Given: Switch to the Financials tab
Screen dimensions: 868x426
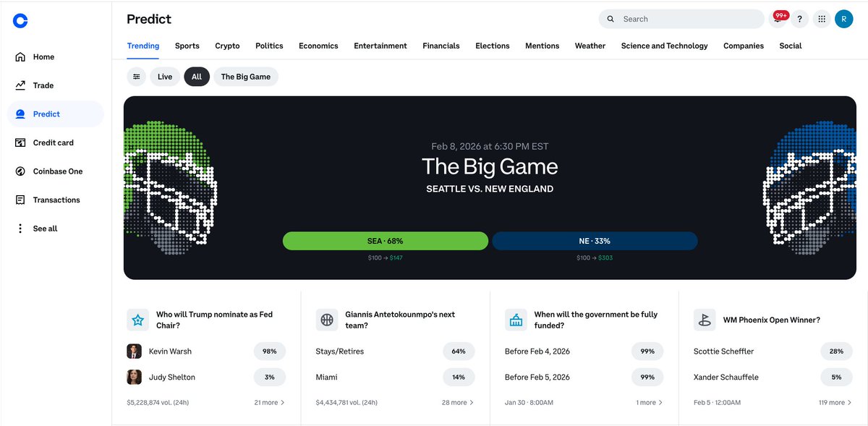Looking at the screenshot, I should coord(441,46).
